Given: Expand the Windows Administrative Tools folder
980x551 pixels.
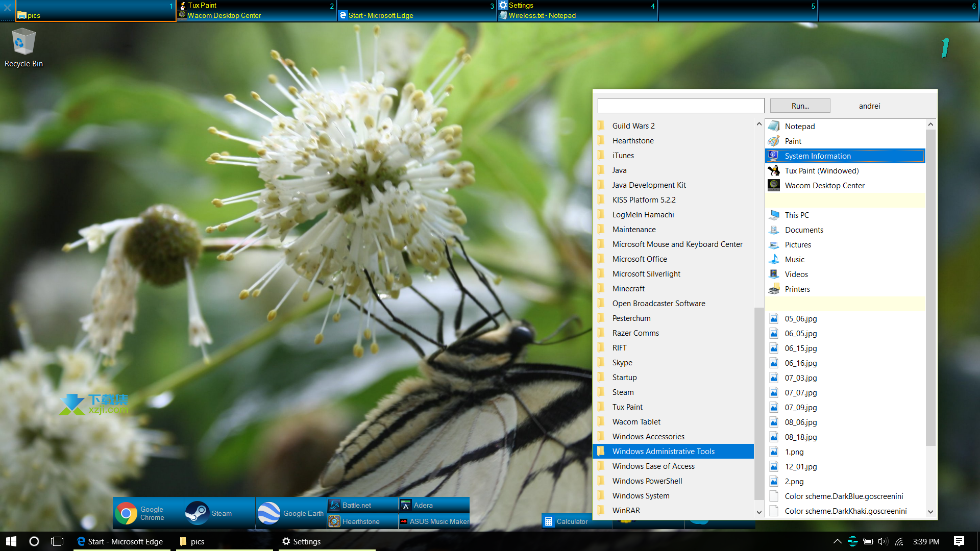Looking at the screenshot, I should 663,451.
